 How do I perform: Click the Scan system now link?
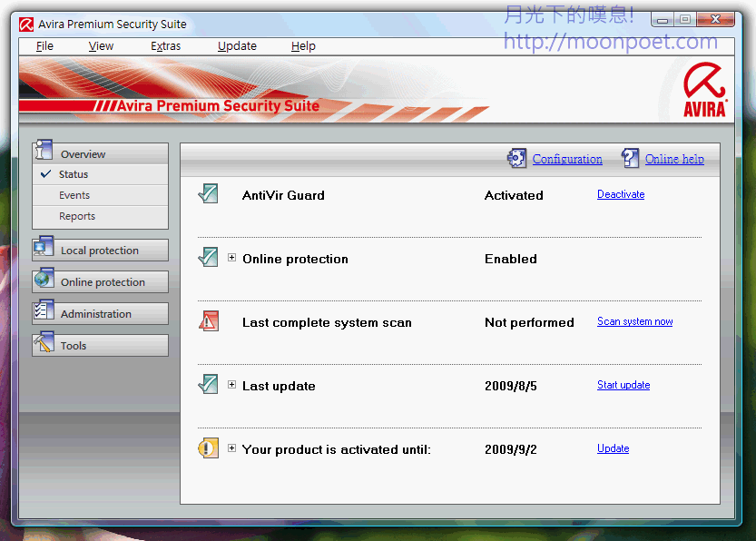(x=634, y=321)
